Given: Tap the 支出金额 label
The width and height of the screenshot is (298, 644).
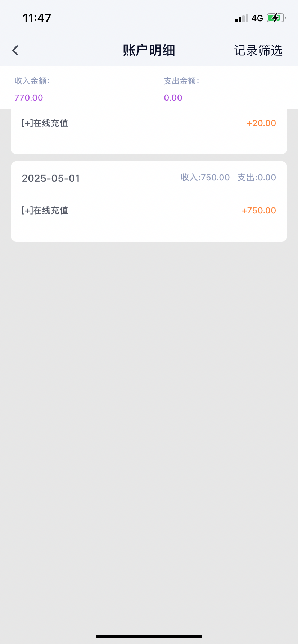Looking at the screenshot, I should [x=181, y=81].
